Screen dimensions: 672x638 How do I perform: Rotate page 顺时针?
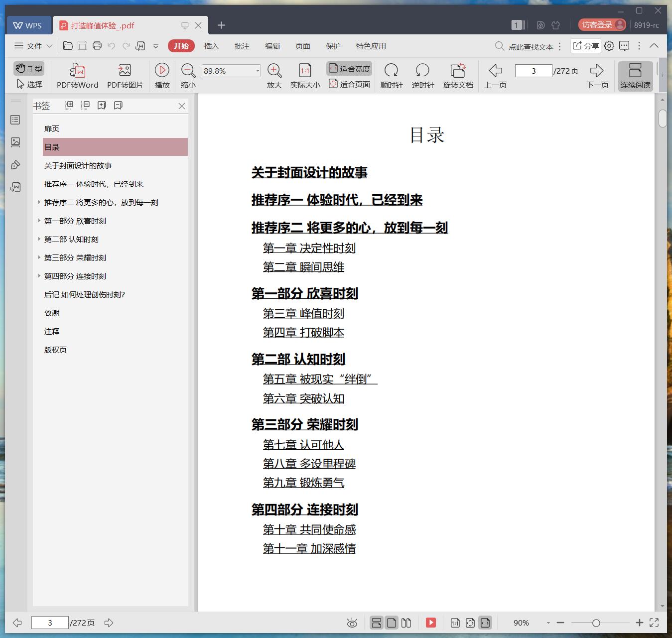(392, 76)
